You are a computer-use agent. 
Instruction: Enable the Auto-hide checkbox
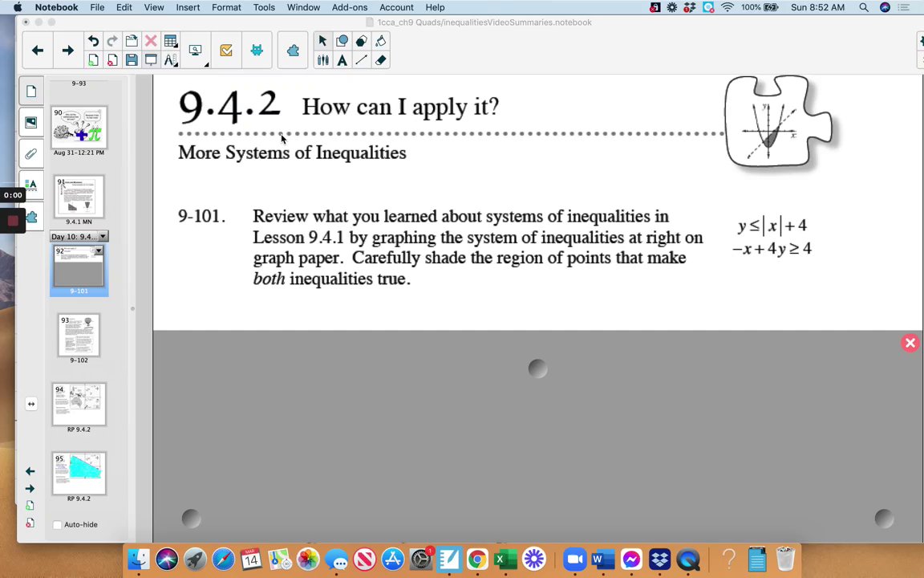tap(57, 525)
